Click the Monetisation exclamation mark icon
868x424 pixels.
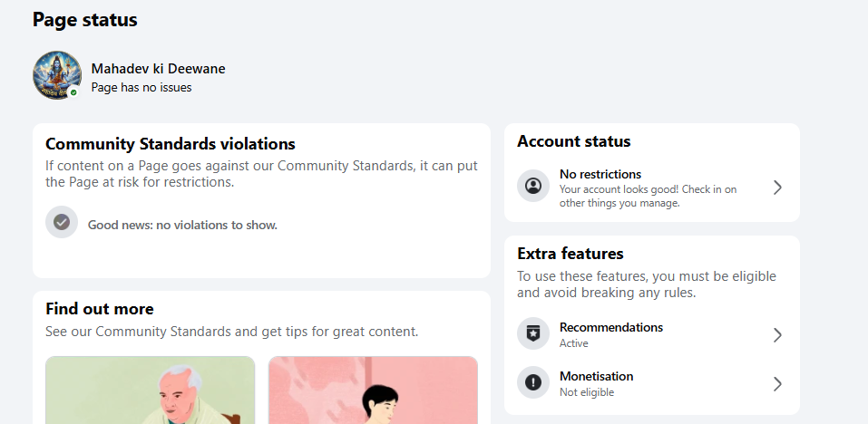533,382
